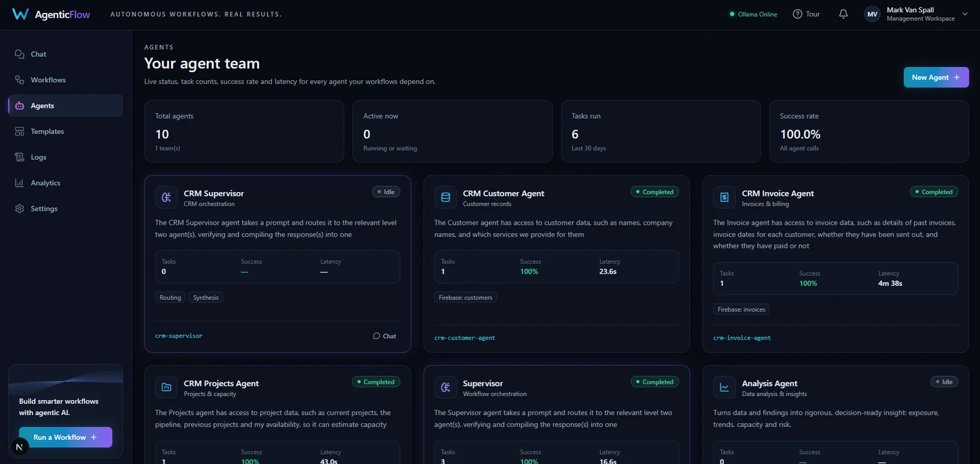
Task: Click the Run a Workflow button
Action: click(66, 437)
